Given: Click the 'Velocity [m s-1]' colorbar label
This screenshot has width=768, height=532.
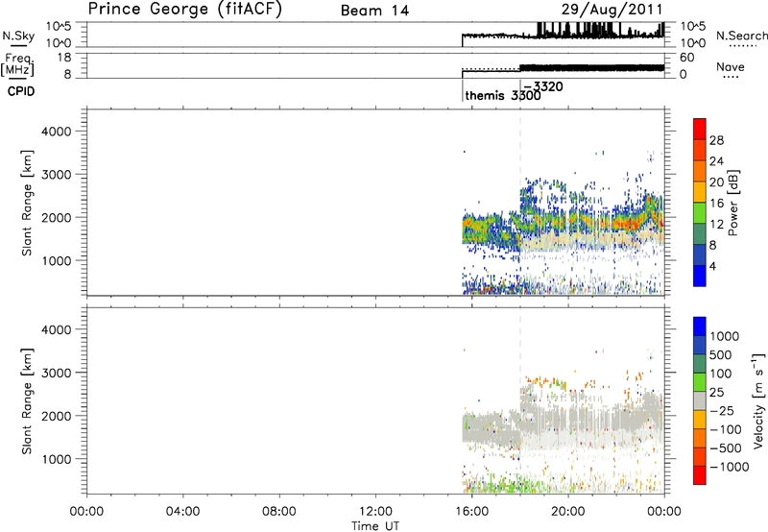Looking at the screenshot, I should point(758,400).
